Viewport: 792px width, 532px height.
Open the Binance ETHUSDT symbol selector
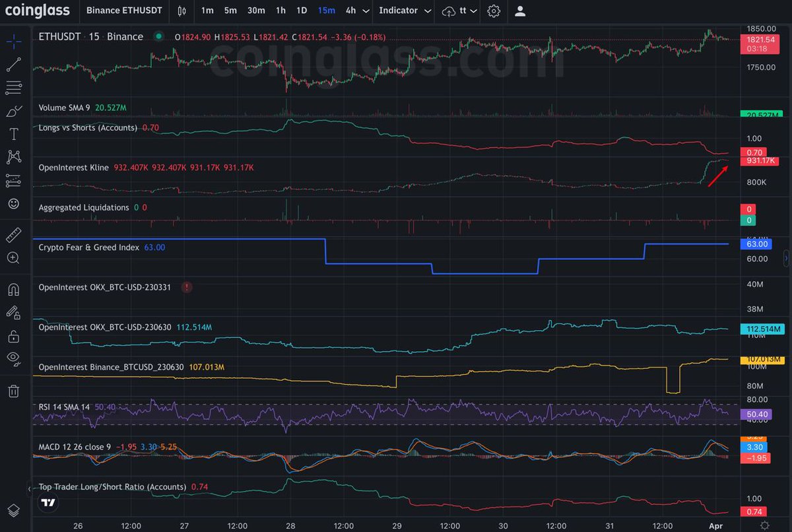coord(124,11)
